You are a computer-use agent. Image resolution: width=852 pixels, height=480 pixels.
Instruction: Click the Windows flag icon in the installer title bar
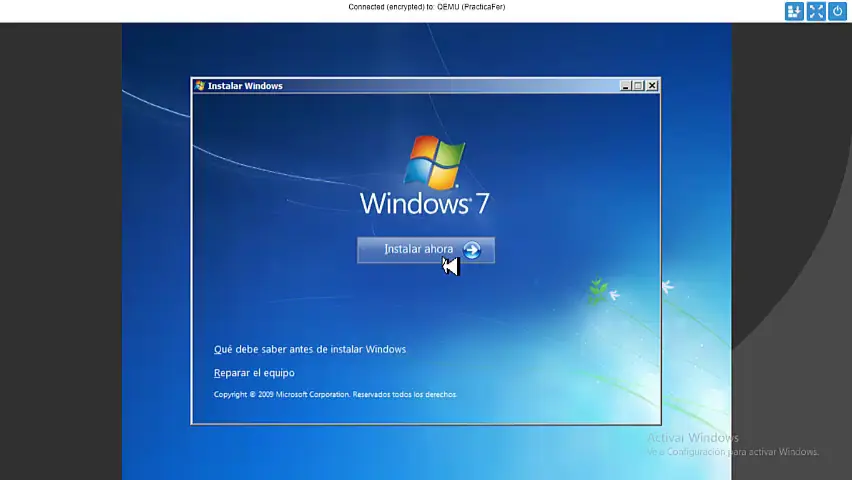(199, 85)
